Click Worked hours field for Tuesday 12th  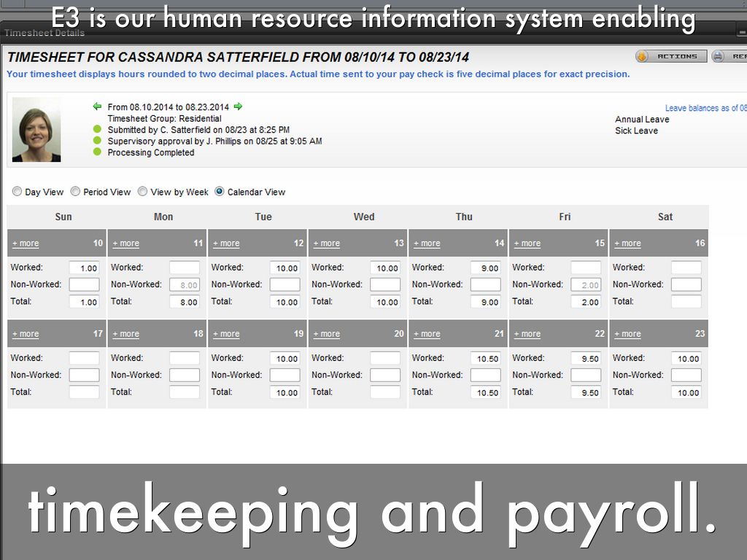tap(285, 268)
